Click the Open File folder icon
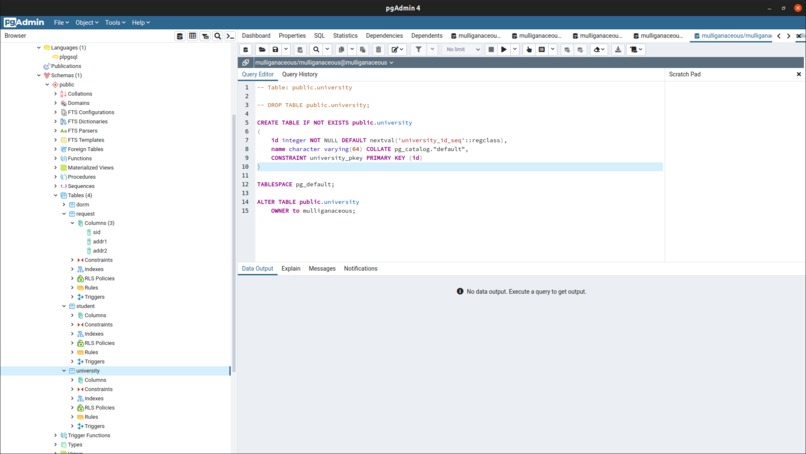This screenshot has width=806, height=454. coord(262,49)
